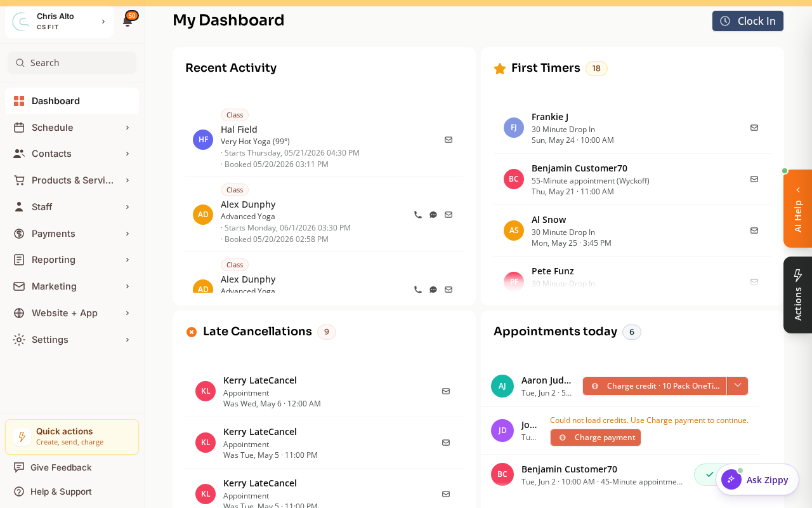Click the First Timers star icon
Image resolution: width=812 pixels, height=508 pixels.
click(500, 69)
